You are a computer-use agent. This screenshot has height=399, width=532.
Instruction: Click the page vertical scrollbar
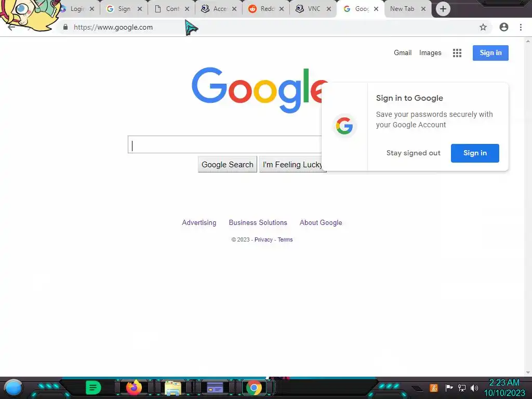pos(528,207)
